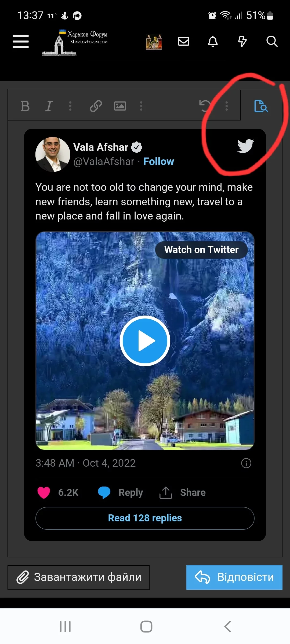Follow Vala Afshar on Twitter
Screen dimensions: 290x644
[158, 162]
